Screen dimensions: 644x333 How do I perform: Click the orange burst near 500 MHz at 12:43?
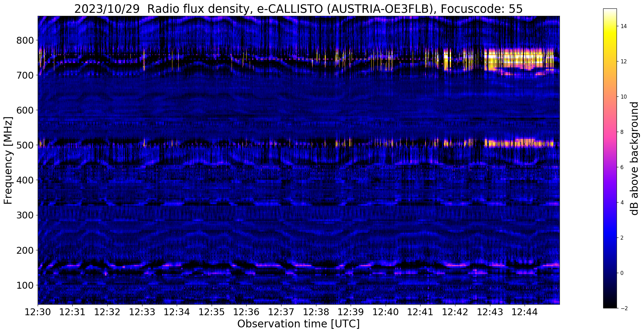pyautogui.click(x=519, y=143)
